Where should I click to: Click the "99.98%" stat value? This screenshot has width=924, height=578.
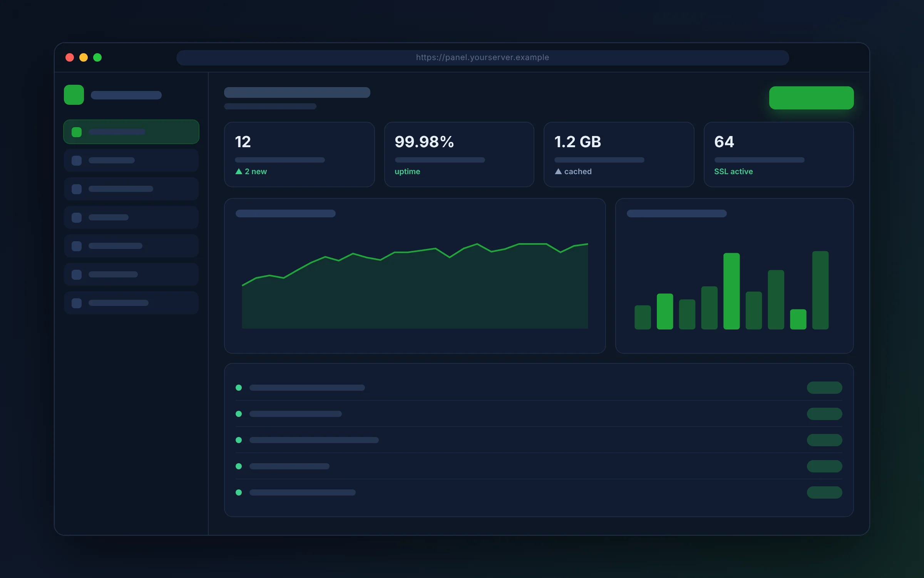point(424,142)
